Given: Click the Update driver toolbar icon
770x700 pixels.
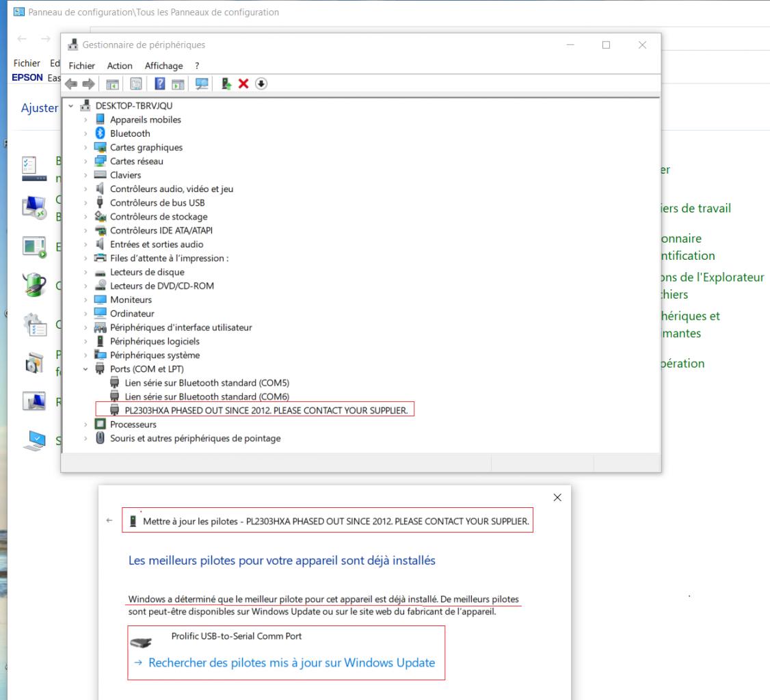Looking at the screenshot, I should click(x=226, y=84).
